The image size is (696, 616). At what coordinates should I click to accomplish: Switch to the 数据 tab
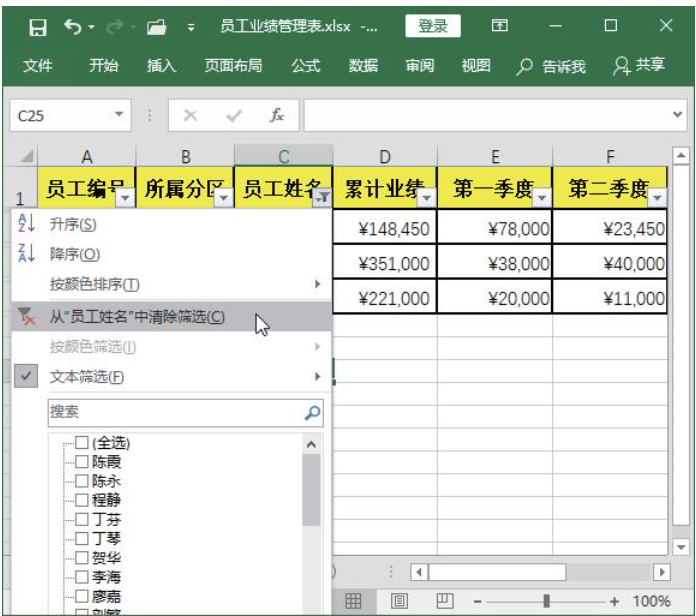pos(363,66)
